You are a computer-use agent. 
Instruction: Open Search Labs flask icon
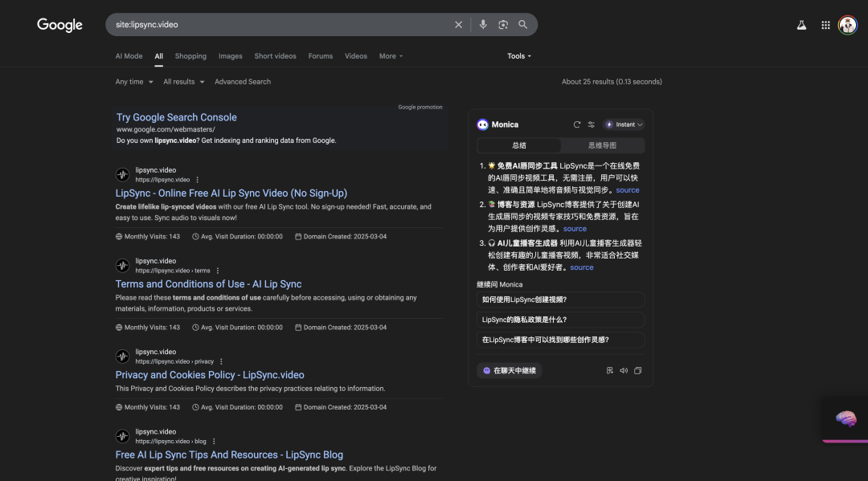point(801,25)
